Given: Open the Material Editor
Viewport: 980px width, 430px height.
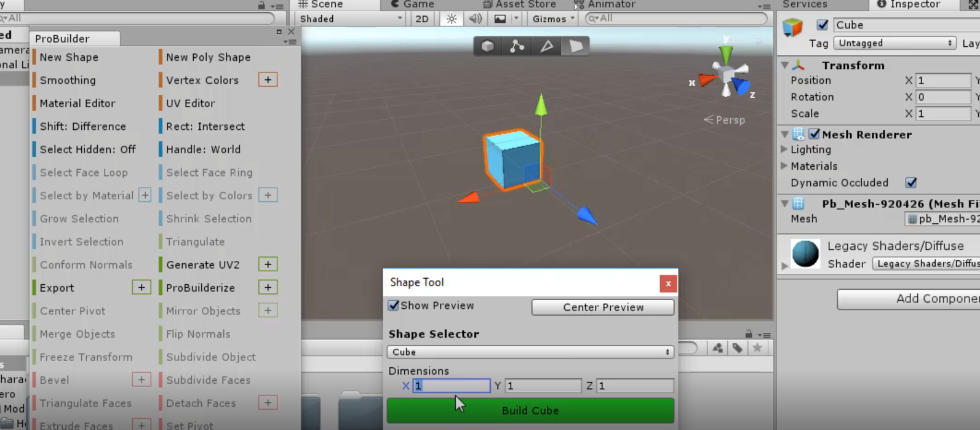Looking at the screenshot, I should coord(78,103).
